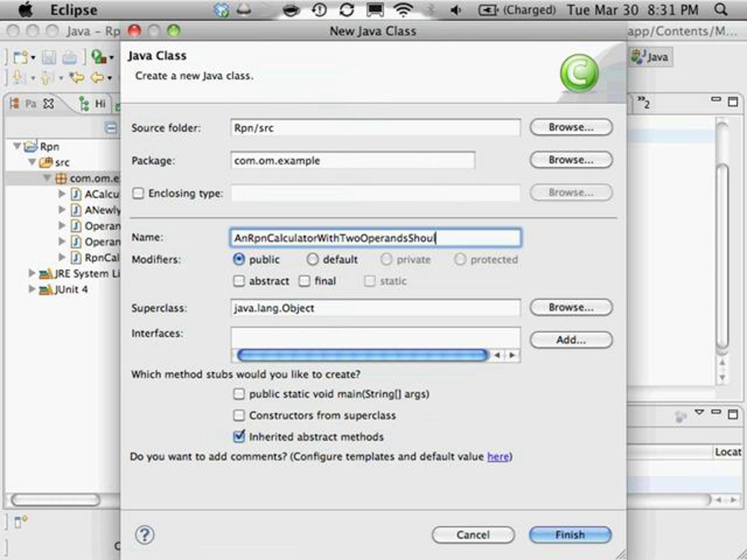Click the here link for comment templates
This screenshot has height=560, width=747.
tap(498, 457)
